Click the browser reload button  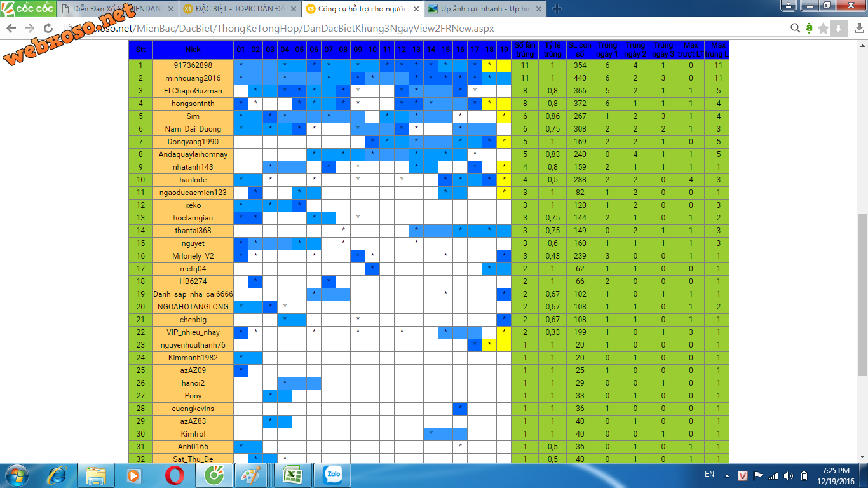click(48, 29)
